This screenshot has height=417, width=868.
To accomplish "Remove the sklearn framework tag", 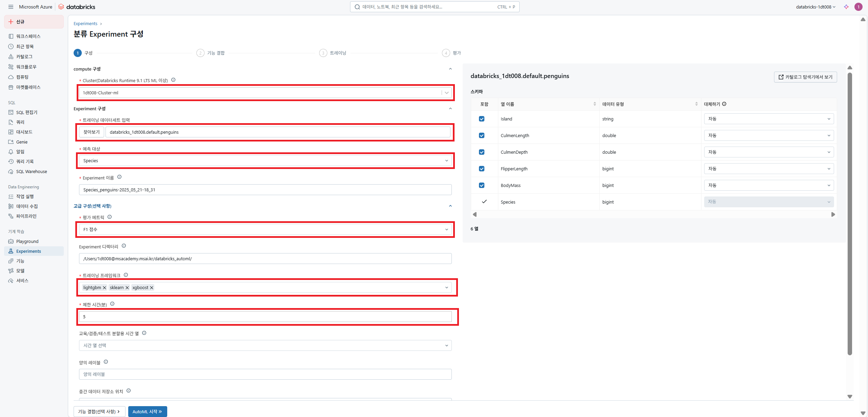I will [127, 287].
